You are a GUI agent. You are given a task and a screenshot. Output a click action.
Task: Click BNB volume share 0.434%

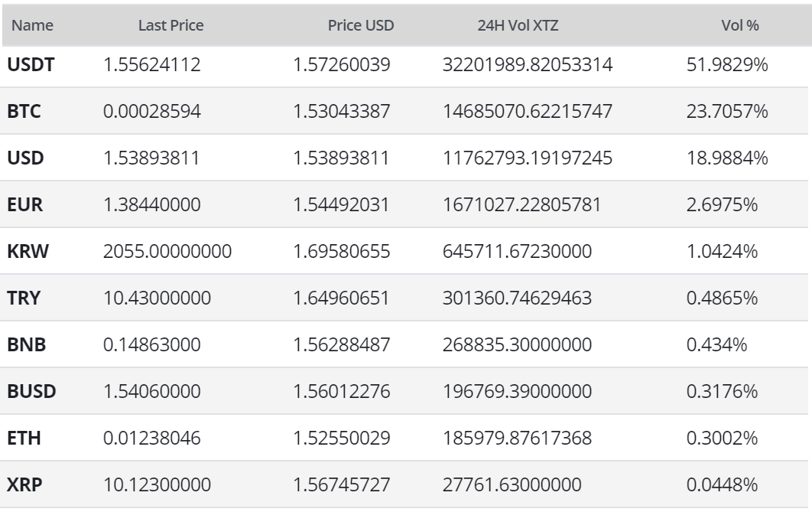pyautogui.click(x=716, y=344)
